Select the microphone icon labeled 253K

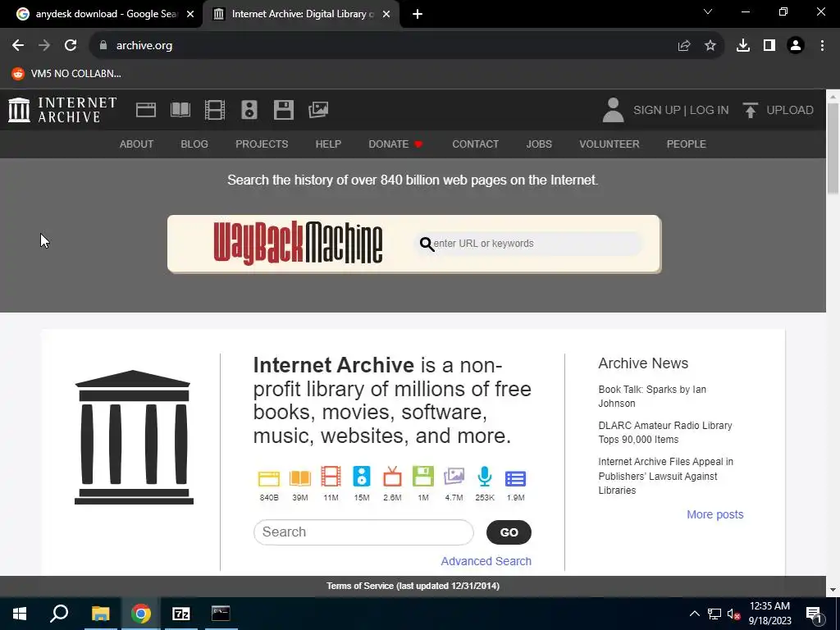pyautogui.click(x=485, y=477)
